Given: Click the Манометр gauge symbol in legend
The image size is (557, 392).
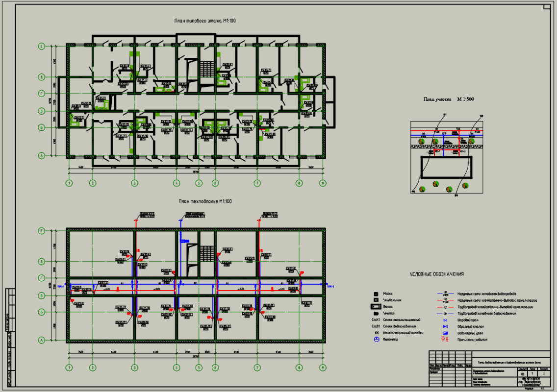Looking at the screenshot, I should 376,339.
